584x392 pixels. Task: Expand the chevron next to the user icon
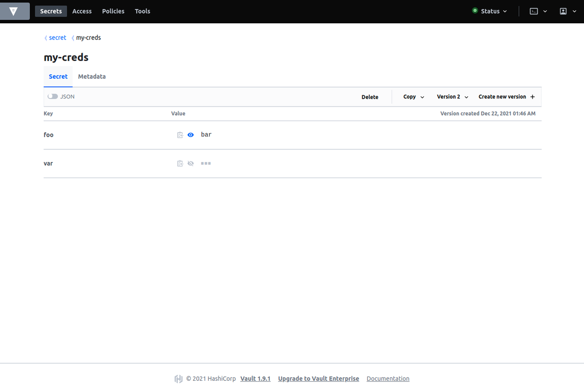[574, 11]
